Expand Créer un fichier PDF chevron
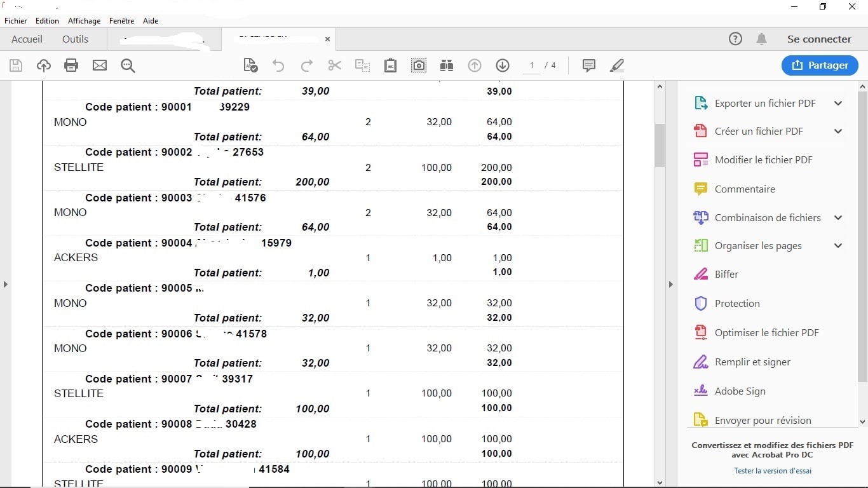The width and height of the screenshot is (868, 488). (838, 132)
